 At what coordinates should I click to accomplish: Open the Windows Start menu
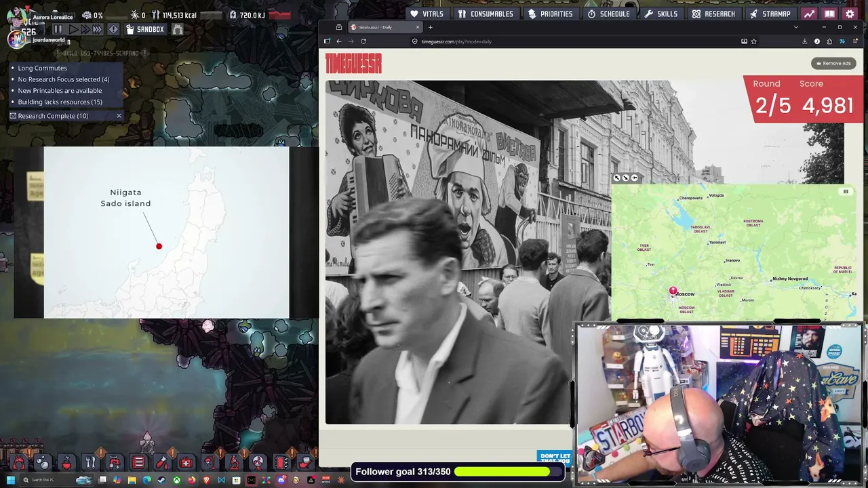11,480
